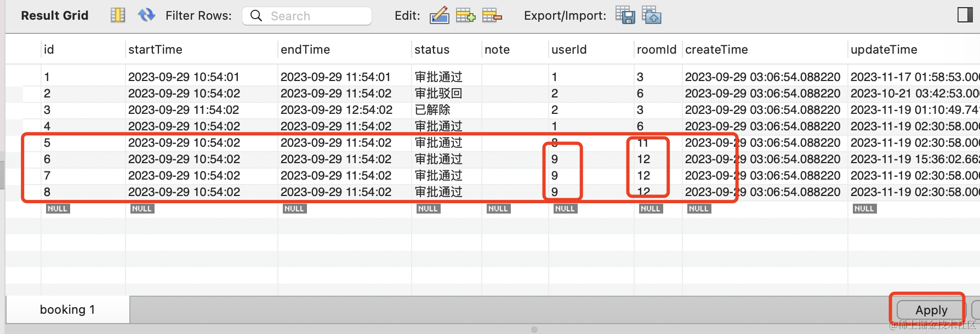Export recordset to an external file
Image resolution: width=980 pixels, height=334 pixels.
[625, 15]
